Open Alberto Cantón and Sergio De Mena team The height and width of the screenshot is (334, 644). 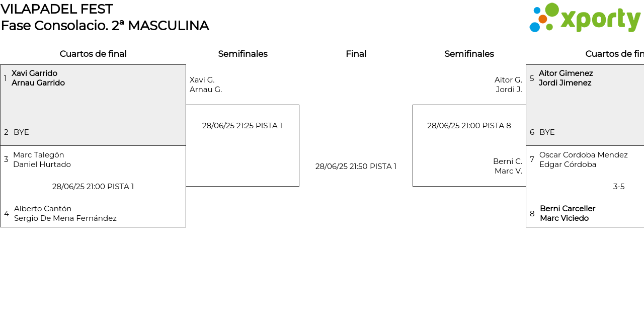click(x=65, y=213)
